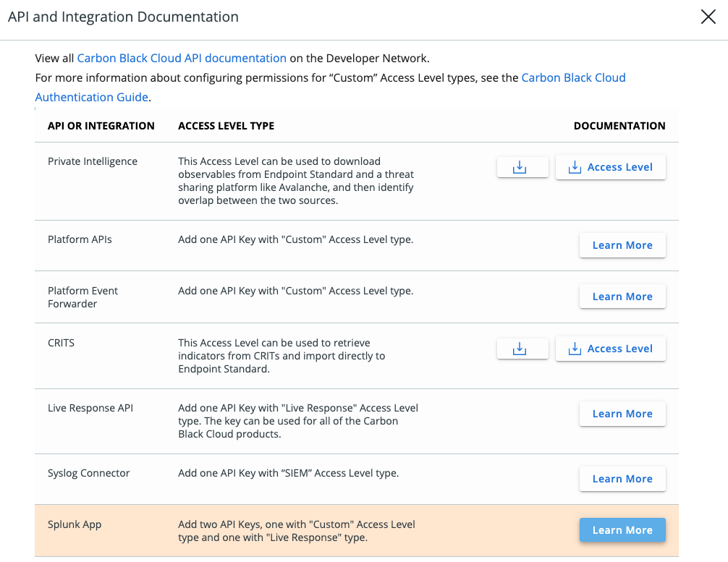Open Learn More for Live Response API

pyautogui.click(x=622, y=414)
